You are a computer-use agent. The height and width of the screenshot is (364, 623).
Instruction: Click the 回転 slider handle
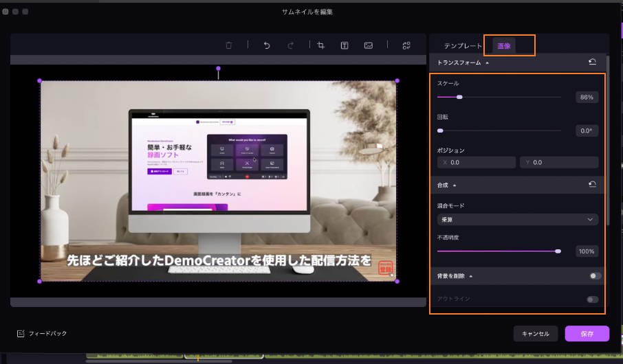coord(440,130)
